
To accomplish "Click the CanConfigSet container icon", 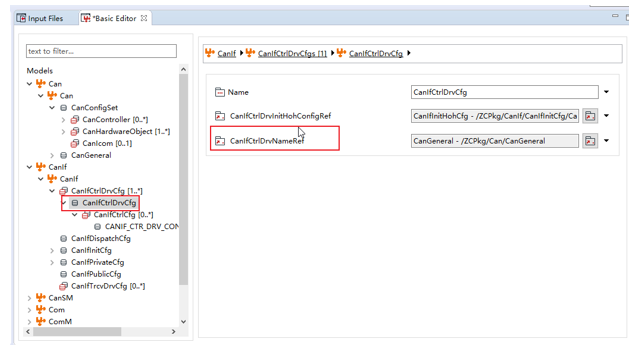I will [64, 108].
